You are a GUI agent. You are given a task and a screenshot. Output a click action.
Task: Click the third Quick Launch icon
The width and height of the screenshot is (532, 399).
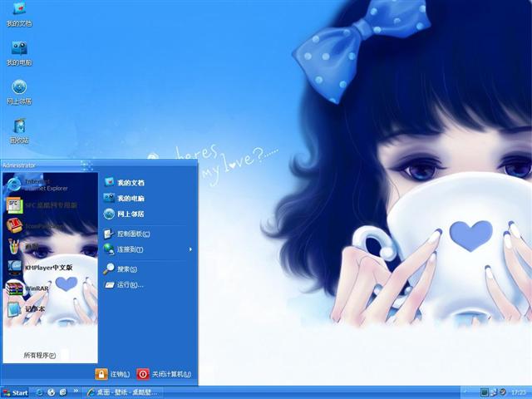coord(63,392)
